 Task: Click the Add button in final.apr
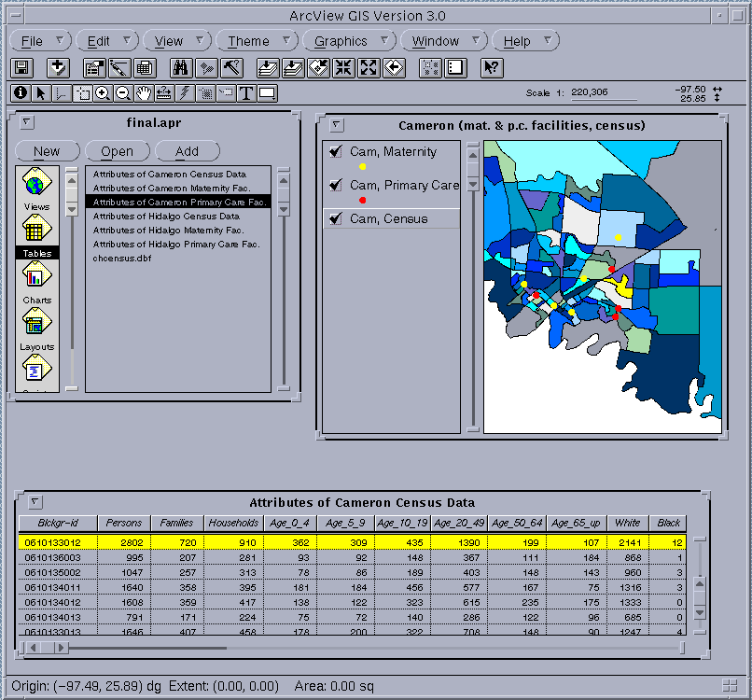pyautogui.click(x=187, y=151)
